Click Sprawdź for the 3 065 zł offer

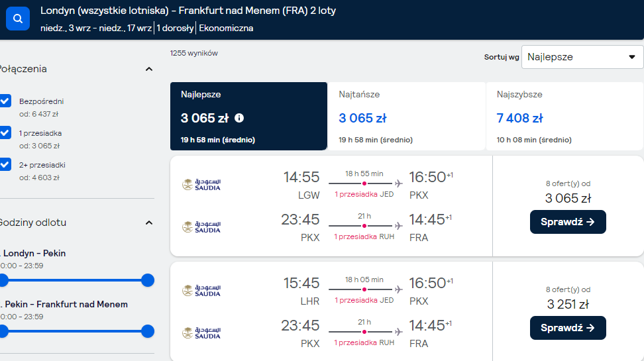tap(568, 222)
